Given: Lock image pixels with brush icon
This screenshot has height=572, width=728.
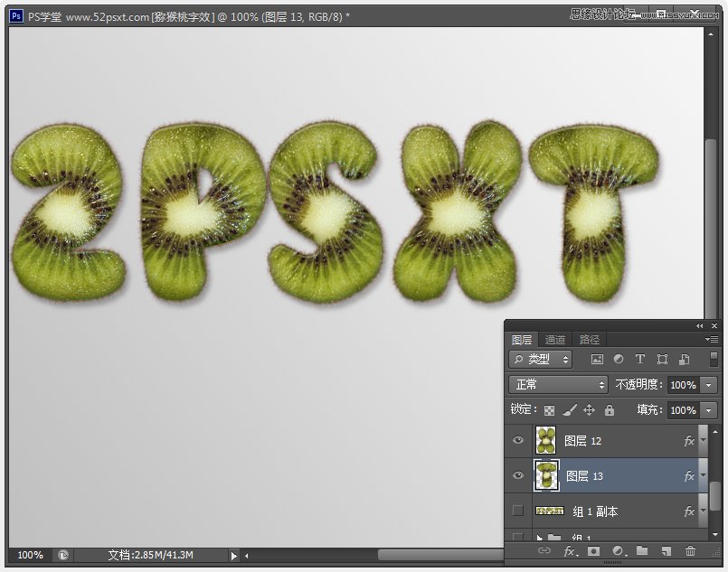Looking at the screenshot, I should (x=569, y=410).
